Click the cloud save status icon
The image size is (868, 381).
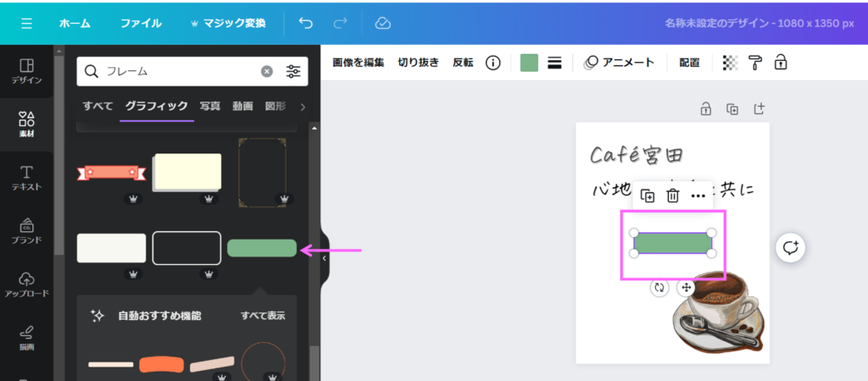[382, 23]
